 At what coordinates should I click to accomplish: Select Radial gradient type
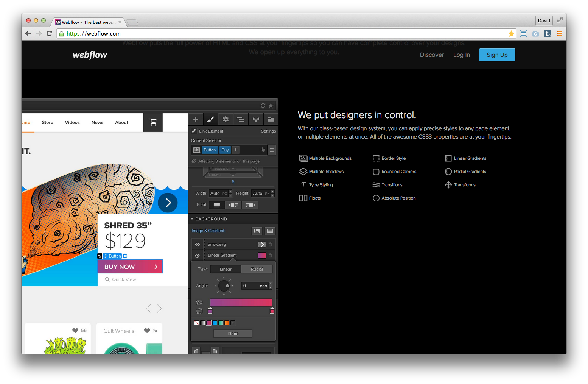click(257, 269)
